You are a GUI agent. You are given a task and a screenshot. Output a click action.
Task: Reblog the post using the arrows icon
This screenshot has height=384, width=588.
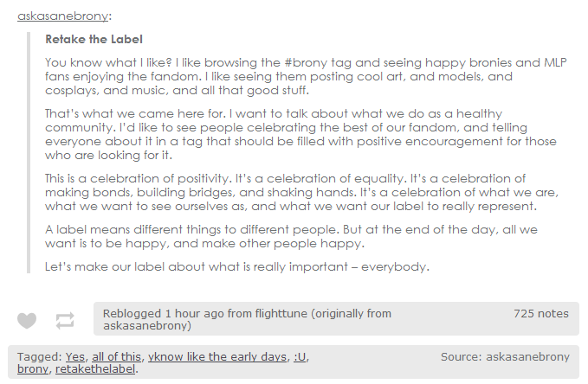[65, 321]
